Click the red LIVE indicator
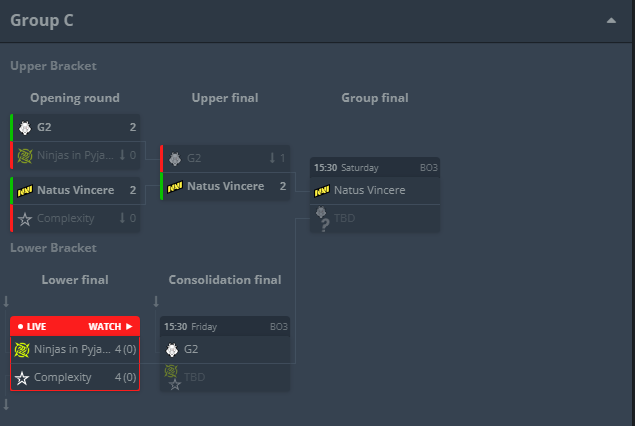This screenshot has height=426, width=635. 32,326
